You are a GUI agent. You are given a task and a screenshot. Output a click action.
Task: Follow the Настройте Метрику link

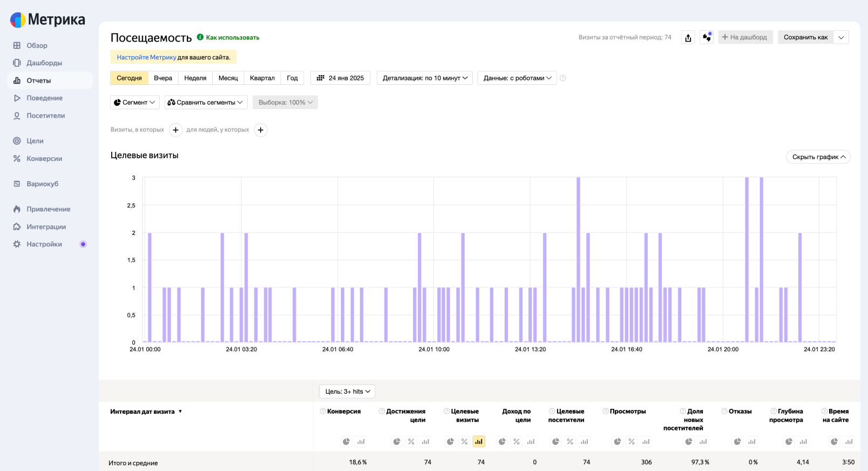pyautogui.click(x=146, y=57)
